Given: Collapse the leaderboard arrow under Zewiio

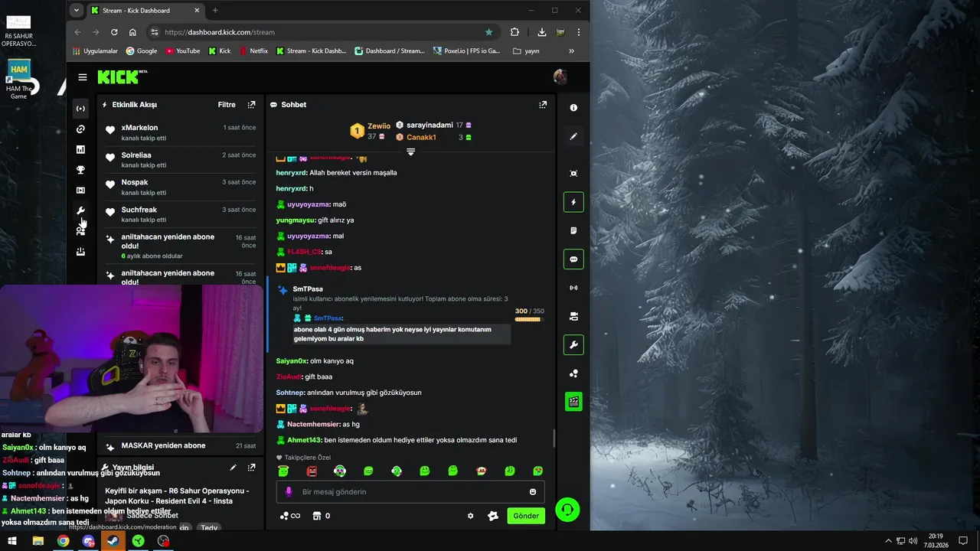Looking at the screenshot, I should click(410, 152).
